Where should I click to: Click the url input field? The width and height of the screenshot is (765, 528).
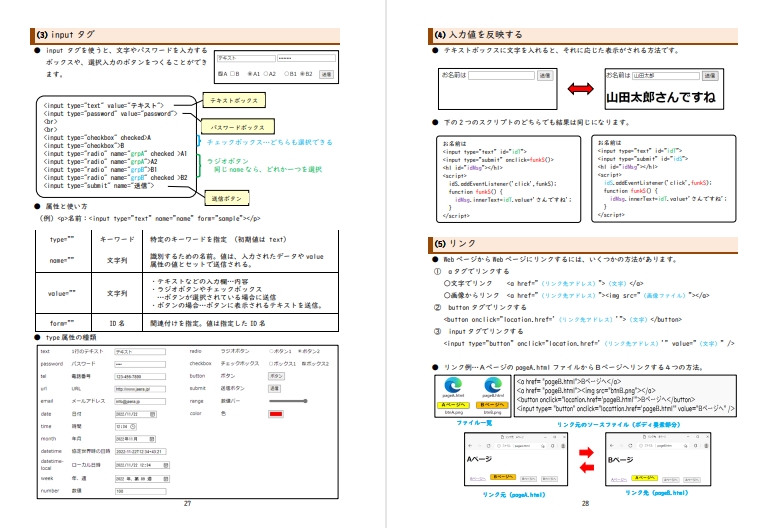[x=141, y=389]
